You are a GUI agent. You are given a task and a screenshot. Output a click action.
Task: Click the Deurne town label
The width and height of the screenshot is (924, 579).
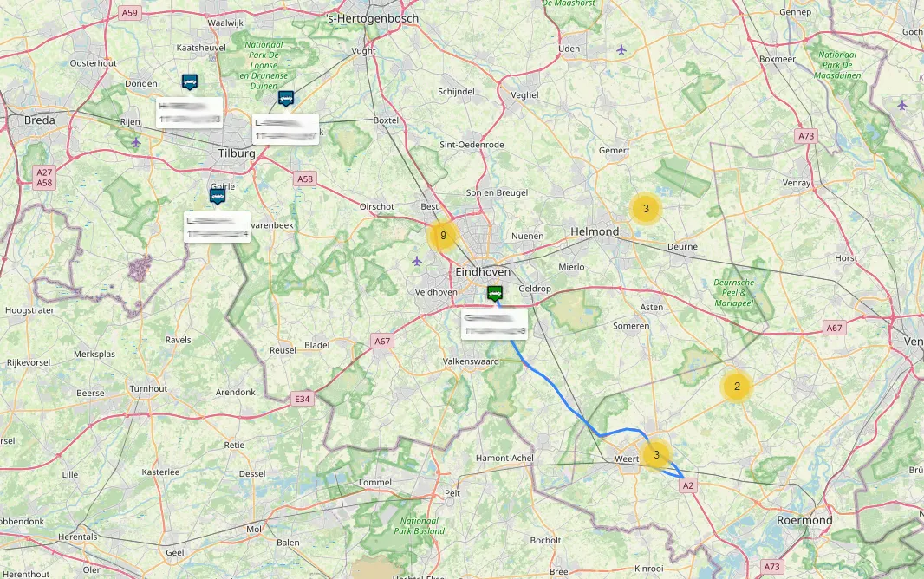click(x=682, y=246)
